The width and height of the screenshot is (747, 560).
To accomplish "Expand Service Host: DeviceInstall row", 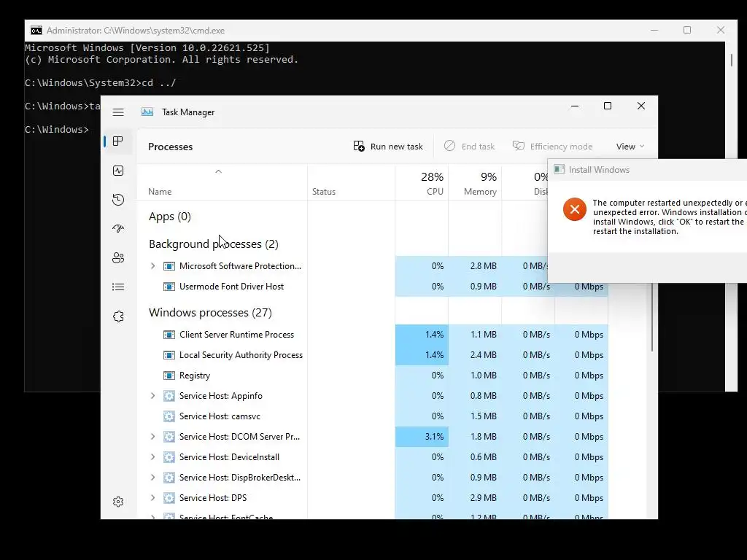I will pyautogui.click(x=153, y=456).
